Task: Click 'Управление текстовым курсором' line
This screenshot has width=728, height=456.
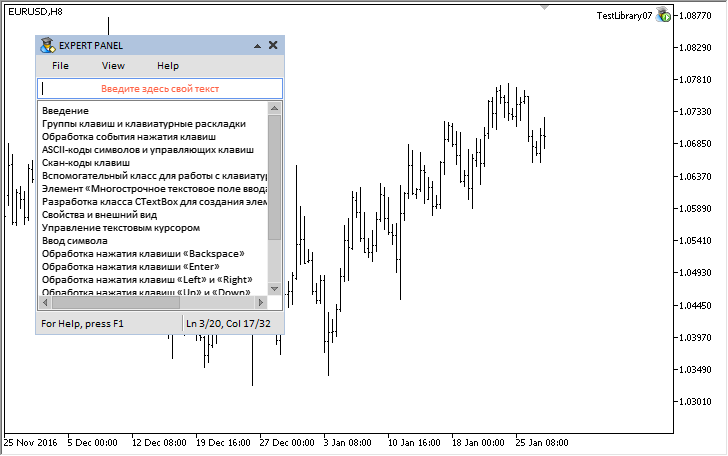Action: [x=121, y=228]
